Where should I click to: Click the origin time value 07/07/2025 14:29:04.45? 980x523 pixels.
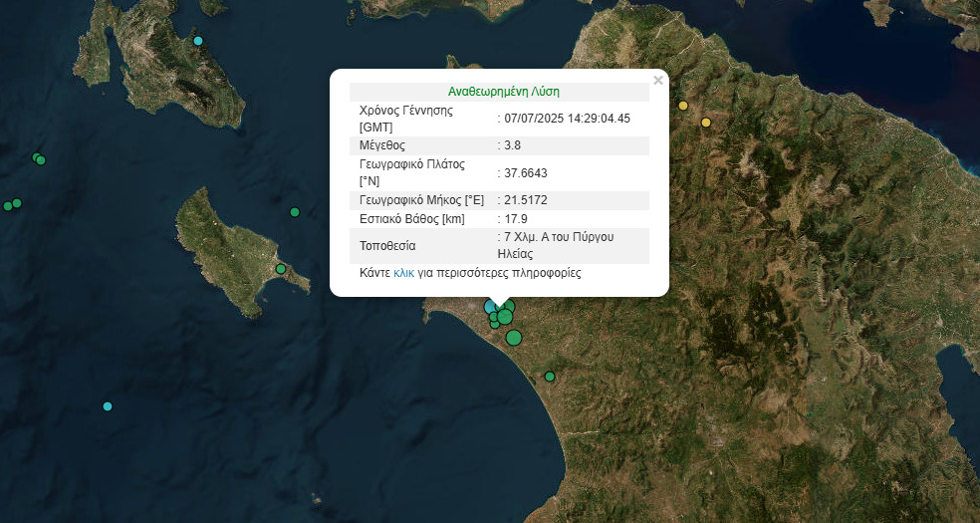point(567,119)
